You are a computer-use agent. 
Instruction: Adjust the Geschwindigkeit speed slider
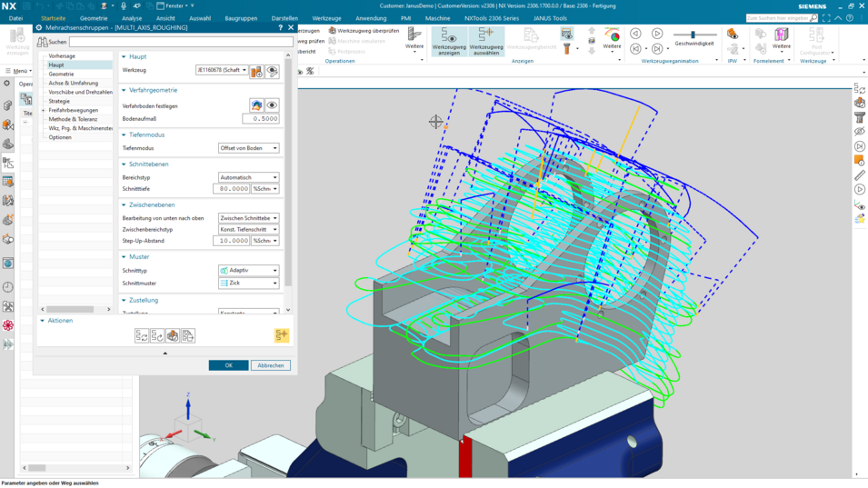coord(693,35)
